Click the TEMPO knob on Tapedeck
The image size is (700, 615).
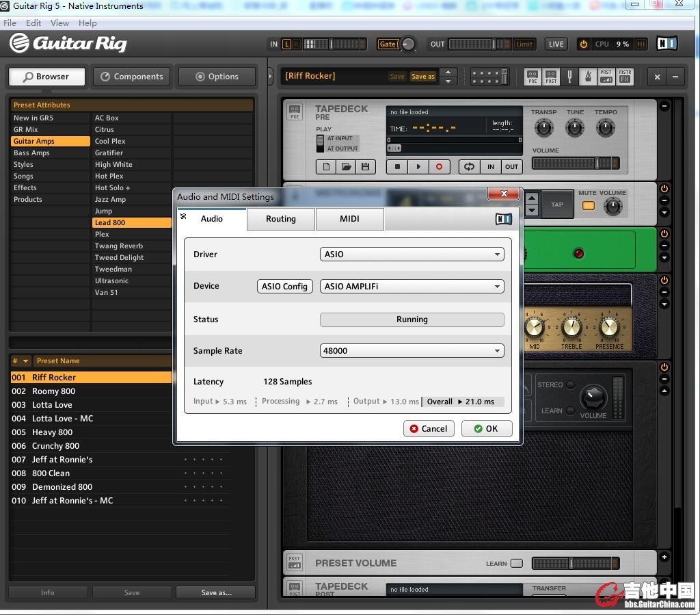pos(606,128)
